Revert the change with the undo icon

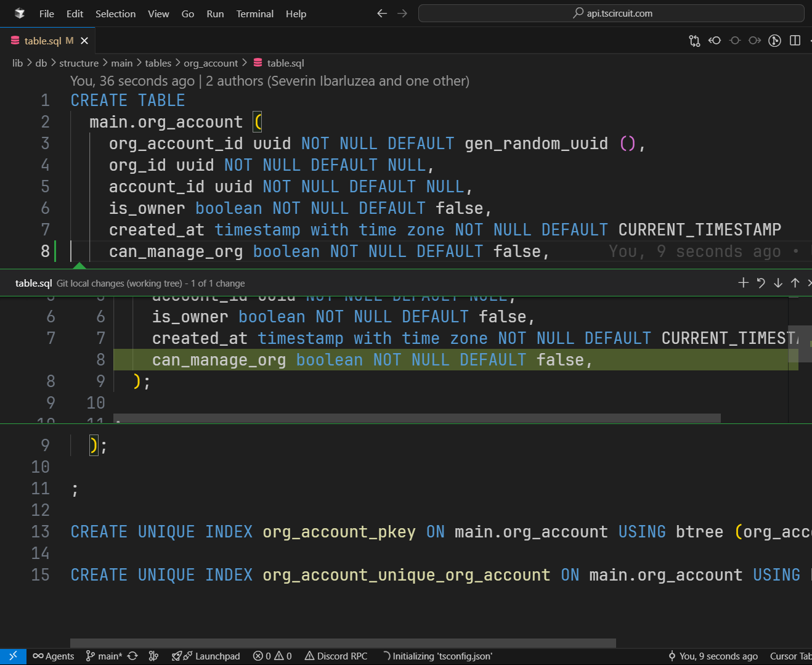pyautogui.click(x=761, y=283)
